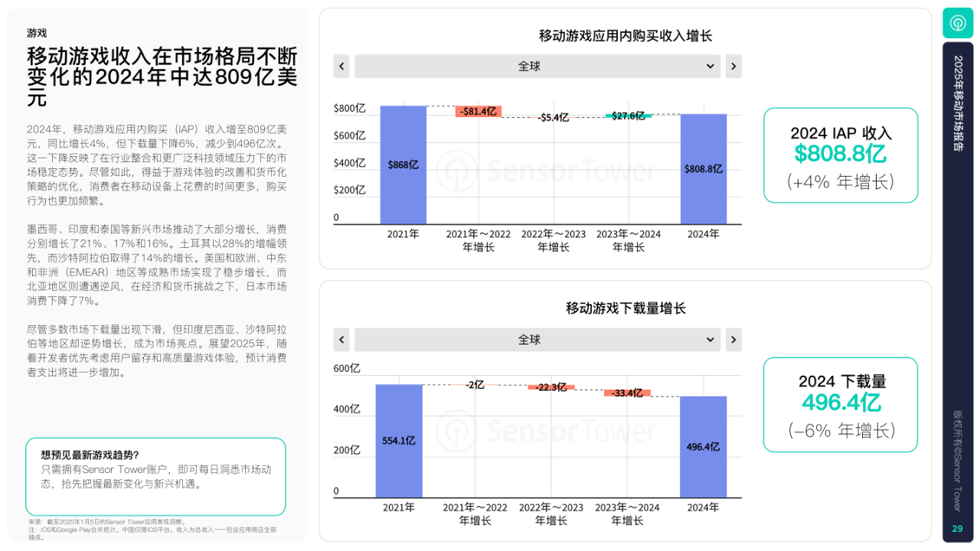Click the Sensor Tower logo icon
The width and height of the screenshot is (980, 551).
point(957,23)
